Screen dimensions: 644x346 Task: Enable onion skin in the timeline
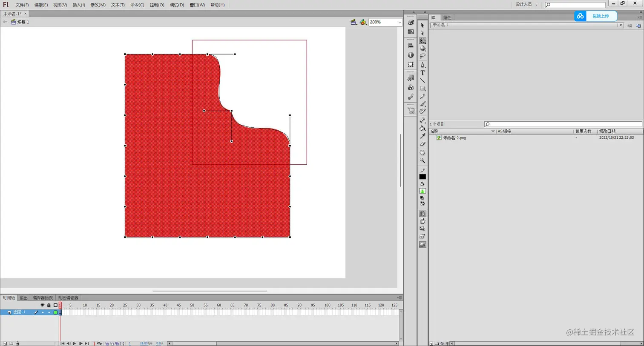click(107, 343)
